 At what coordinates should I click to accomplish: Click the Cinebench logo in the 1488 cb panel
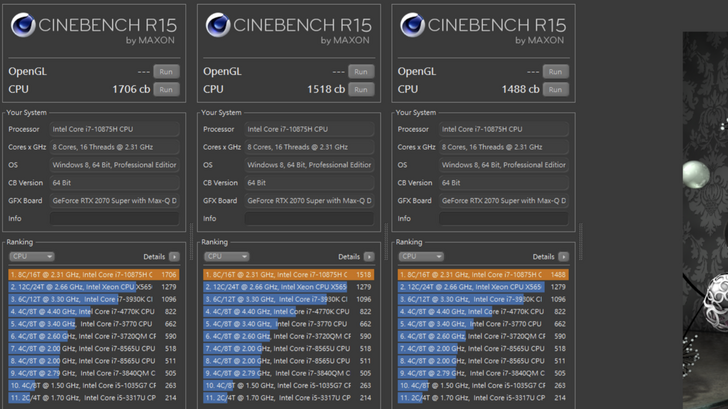point(414,26)
